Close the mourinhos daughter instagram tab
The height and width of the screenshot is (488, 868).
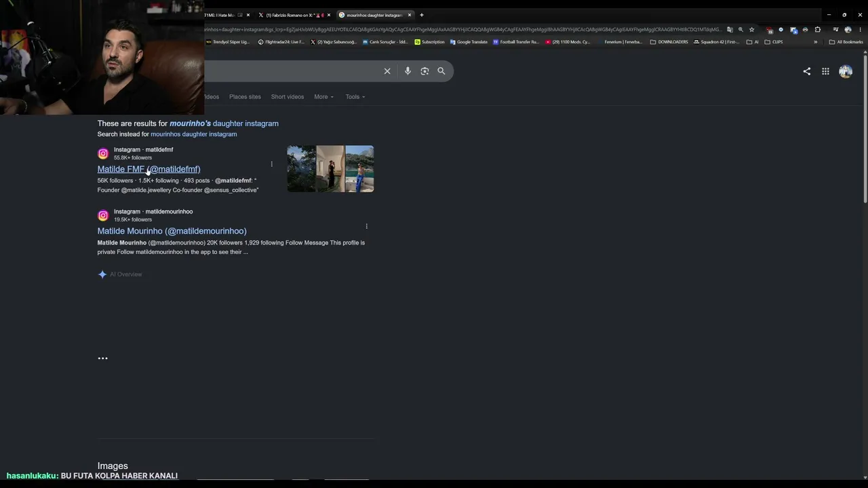410,15
